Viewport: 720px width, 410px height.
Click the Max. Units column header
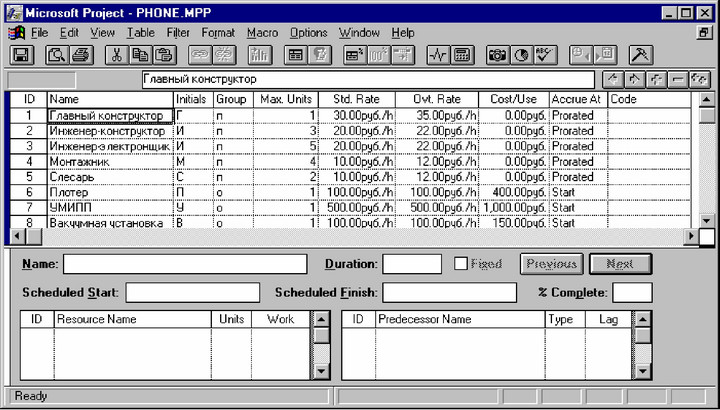(286, 99)
